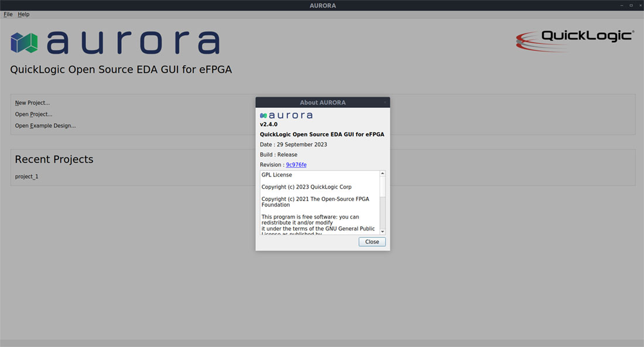Click the About AURORA title bar

[x=323, y=103]
